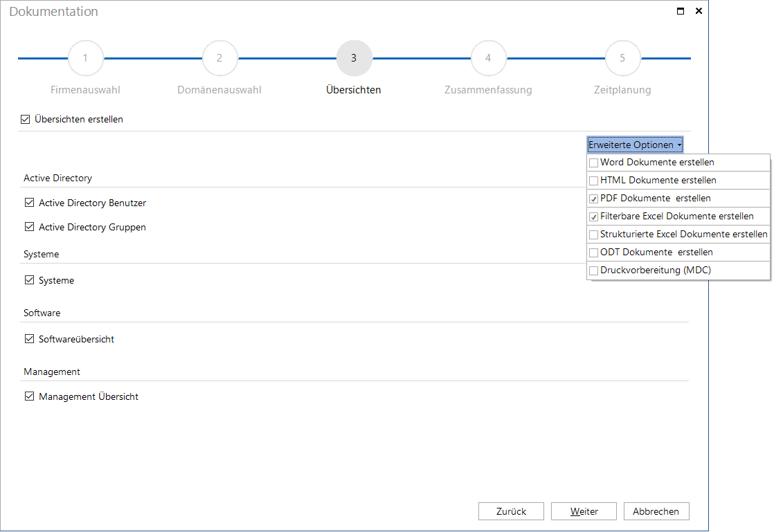Screen dimensions: 774x532
Task: Click the Weiter button
Action: point(584,511)
